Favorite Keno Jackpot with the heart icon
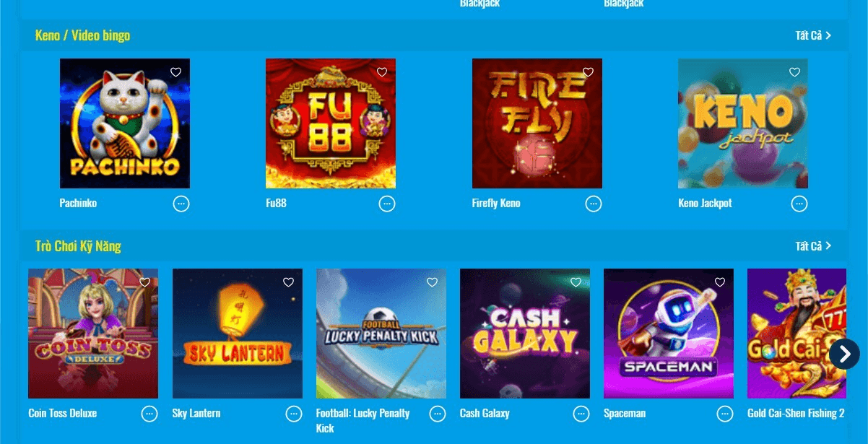868x444 pixels. point(794,72)
